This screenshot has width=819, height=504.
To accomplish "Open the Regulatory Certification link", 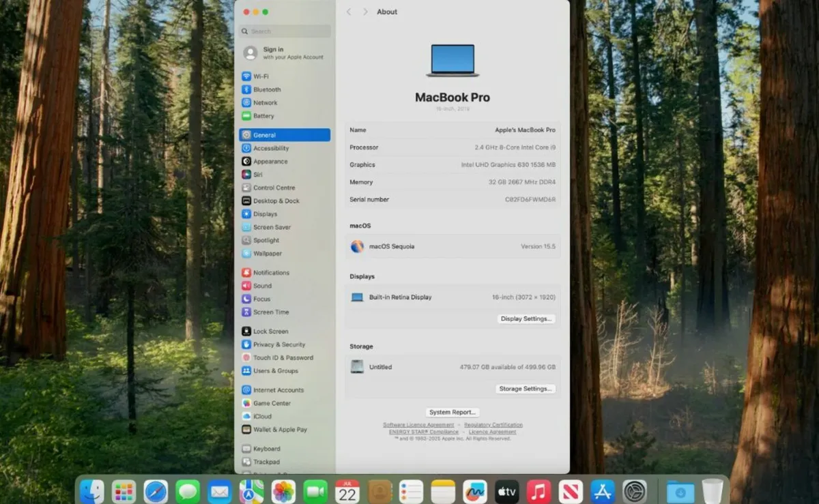I will 493,425.
